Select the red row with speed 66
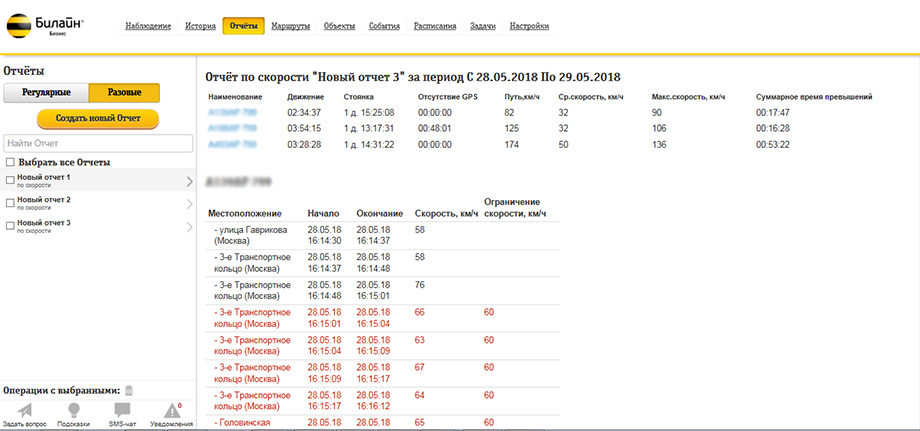This screenshot has width=920, height=431. [384, 318]
